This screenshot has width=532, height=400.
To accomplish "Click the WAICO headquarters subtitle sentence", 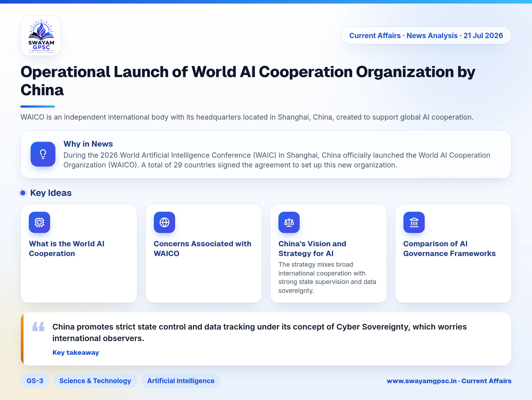I will click(247, 117).
